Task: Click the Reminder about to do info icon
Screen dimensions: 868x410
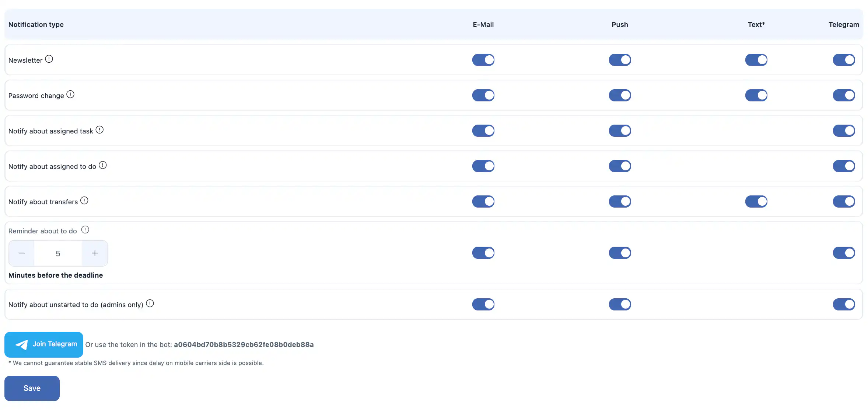Action: (85, 230)
